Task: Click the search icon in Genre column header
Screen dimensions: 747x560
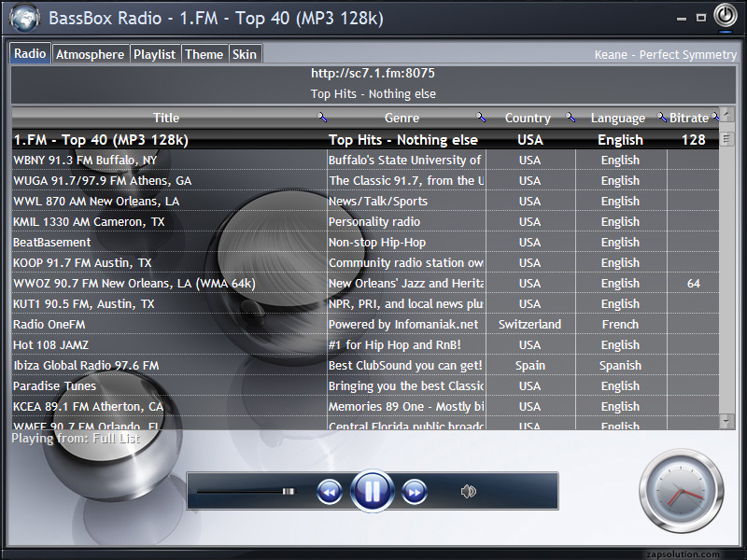Action: click(x=481, y=117)
